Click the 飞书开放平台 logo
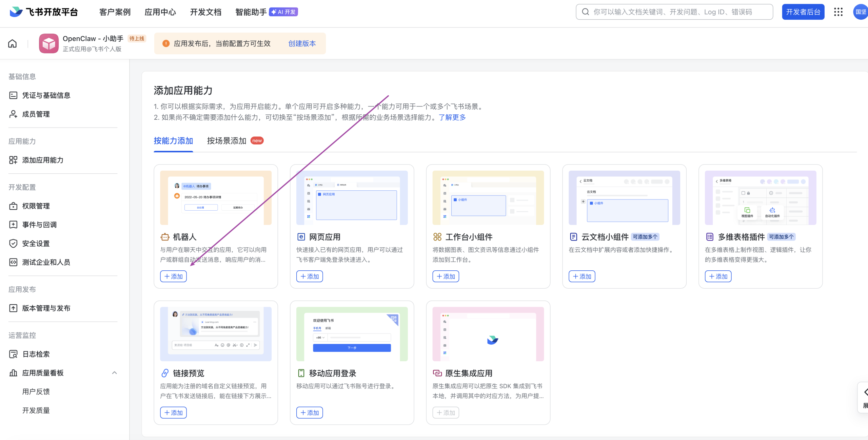 pyautogui.click(x=44, y=12)
